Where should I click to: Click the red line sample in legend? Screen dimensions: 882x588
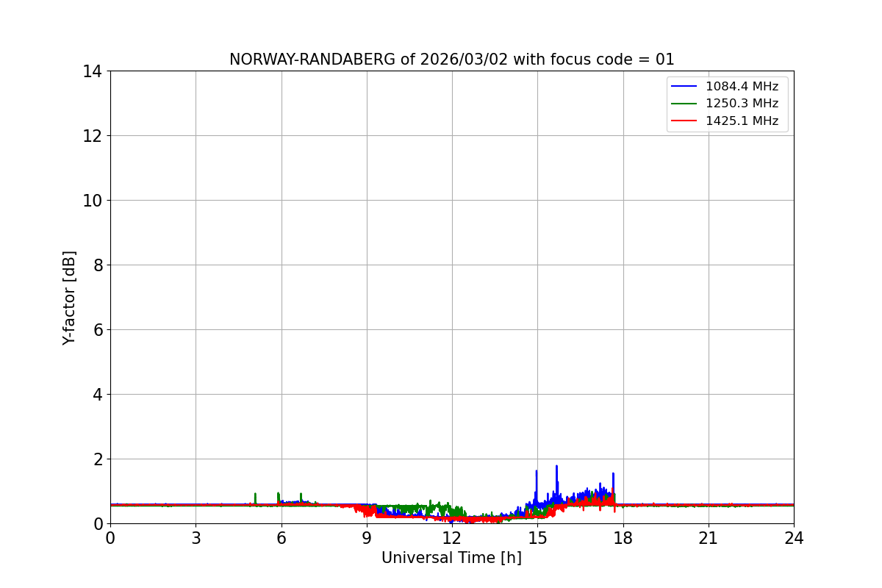click(x=685, y=121)
